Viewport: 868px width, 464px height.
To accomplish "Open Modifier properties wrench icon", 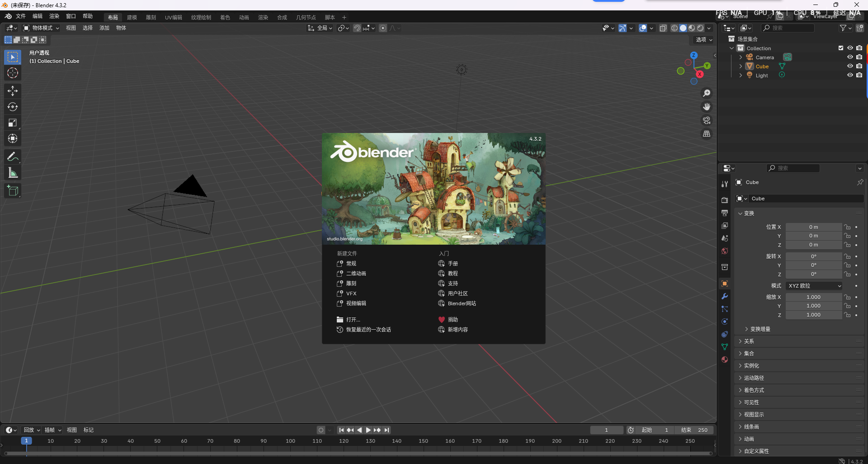I will pos(724,296).
